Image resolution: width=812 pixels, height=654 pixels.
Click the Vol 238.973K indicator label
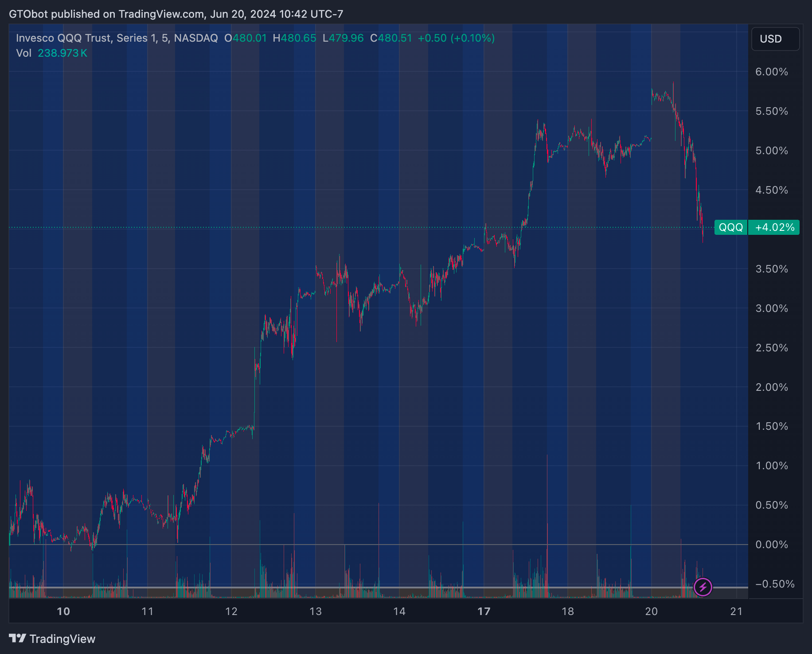coord(51,53)
